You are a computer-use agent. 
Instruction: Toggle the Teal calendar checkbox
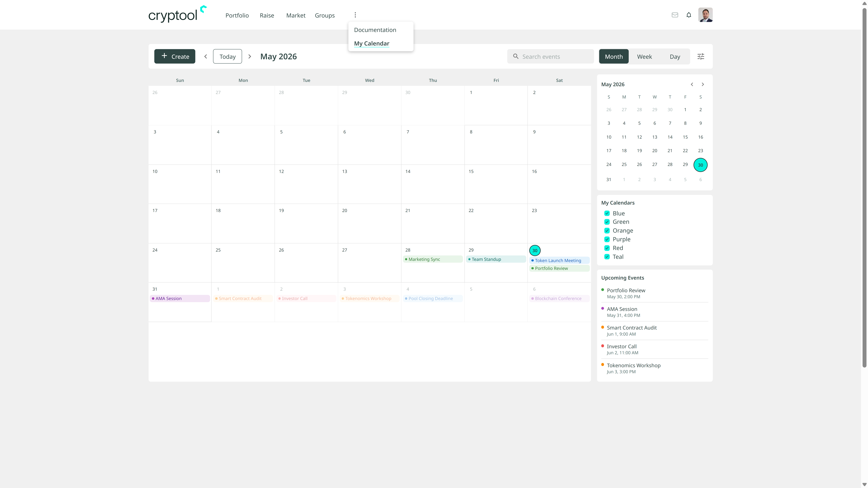607,257
